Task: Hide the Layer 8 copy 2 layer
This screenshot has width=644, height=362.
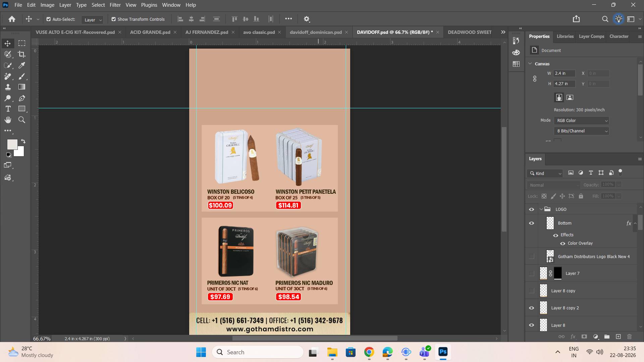Action: coord(532,308)
